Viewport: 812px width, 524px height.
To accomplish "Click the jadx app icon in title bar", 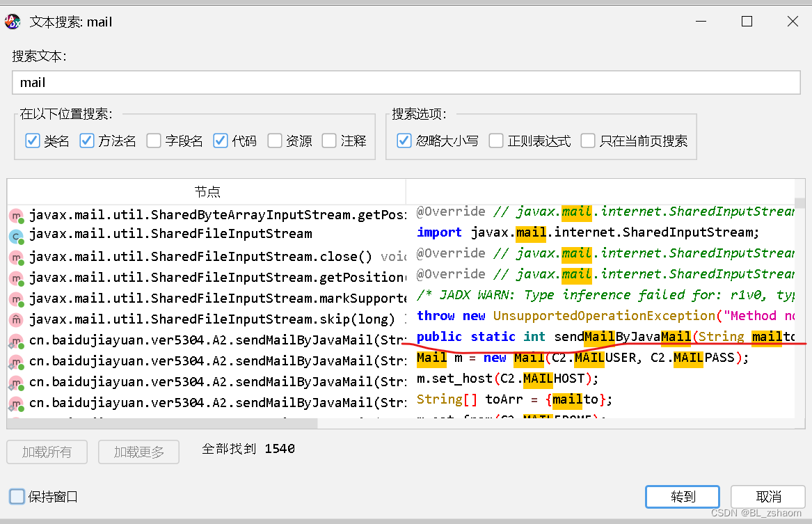I will point(12,22).
